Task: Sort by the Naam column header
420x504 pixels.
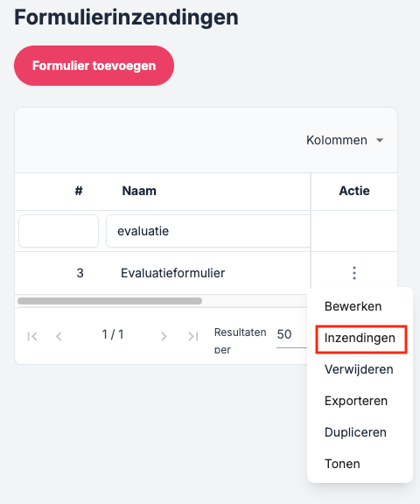Action: [x=139, y=191]
